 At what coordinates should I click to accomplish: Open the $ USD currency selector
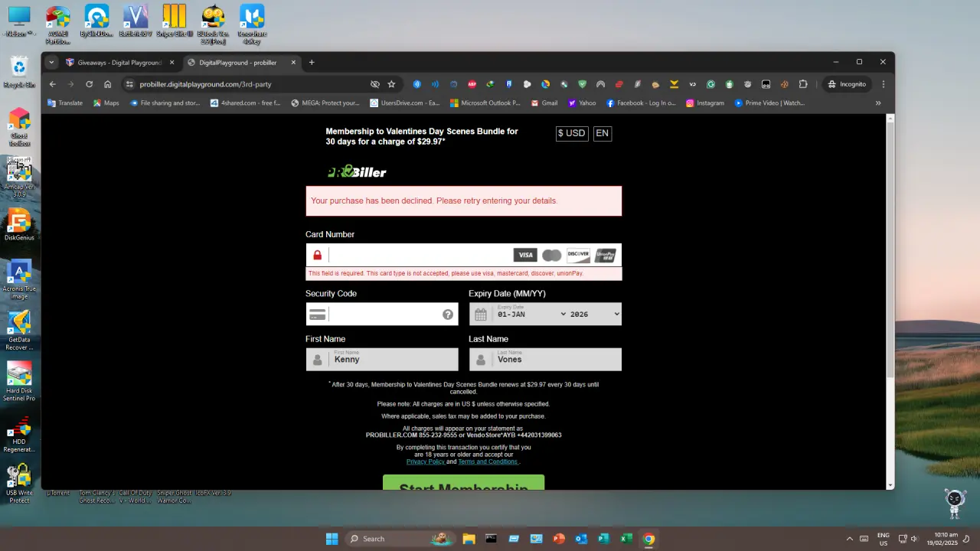coord(571,133)
